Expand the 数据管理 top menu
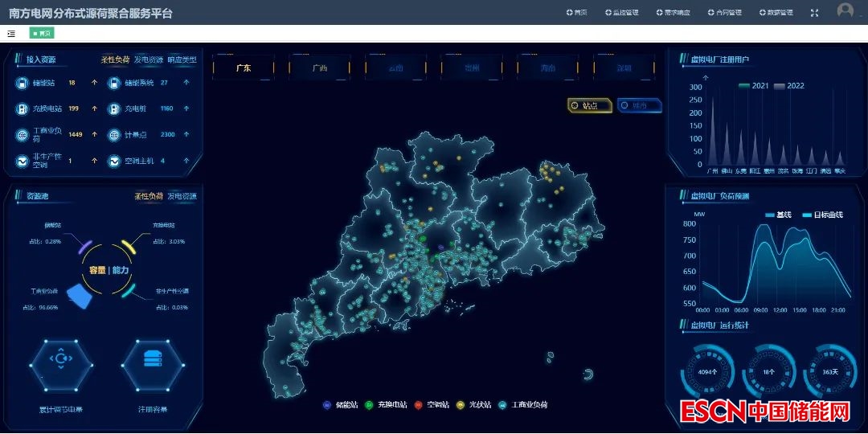The width and height of the screenshot is (868, 434). pyautogui.click(x=774, y=13)
